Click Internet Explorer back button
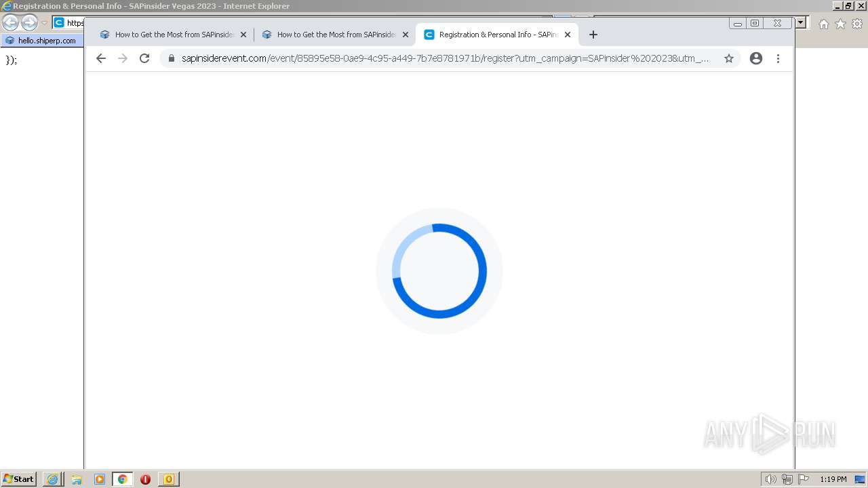Viewport: 868px width, 488px height. [x=10, y=23]
